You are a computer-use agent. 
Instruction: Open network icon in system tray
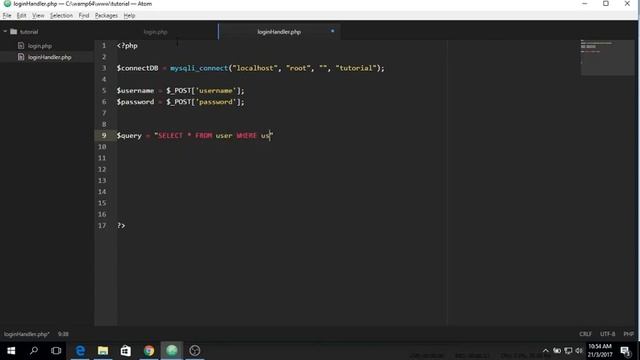(x=568, y=351)
